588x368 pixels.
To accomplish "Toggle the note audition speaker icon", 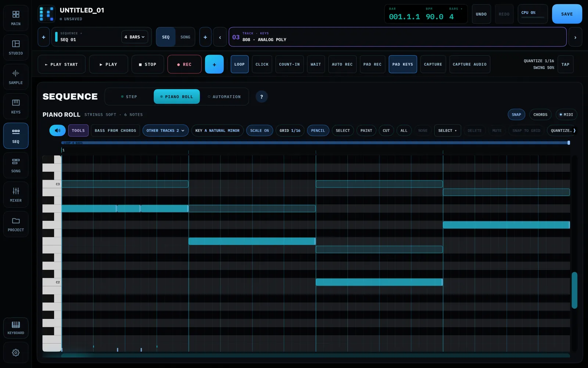I will pyautogui.click(x=57, y=131).
